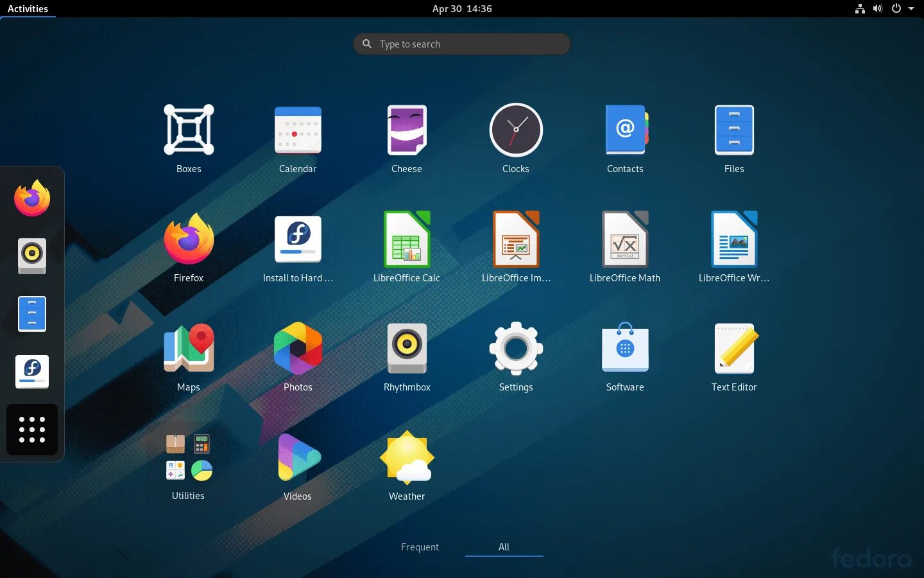Screen dimensions: 924x578
Task: Click the Firefox icon in the dock
Action: pyautogui.click(x=32, y=198)
